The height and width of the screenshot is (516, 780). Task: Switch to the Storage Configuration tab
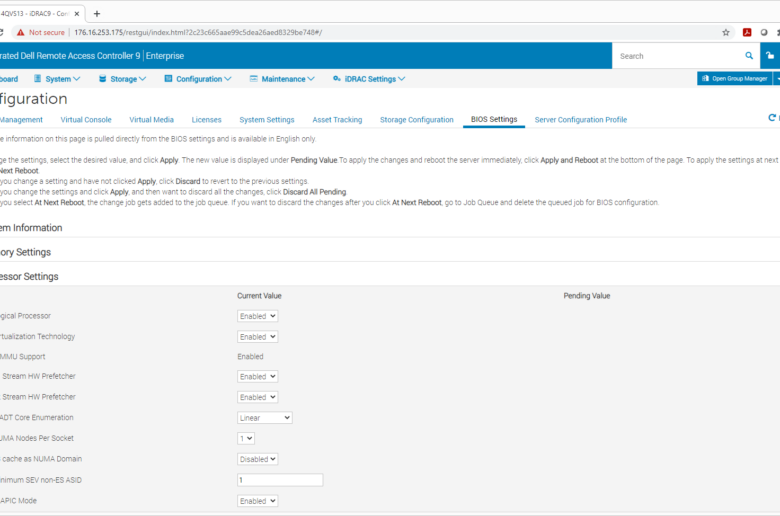(417, 119)
